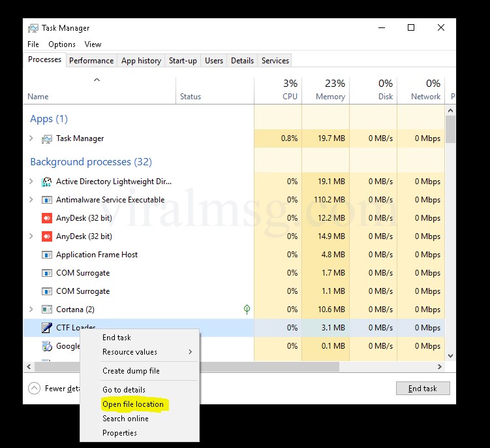Image resolution: width=490 pixels, height=448 pixels.
Task: Choose Create dump file
Action: click(x=131, y=371)
